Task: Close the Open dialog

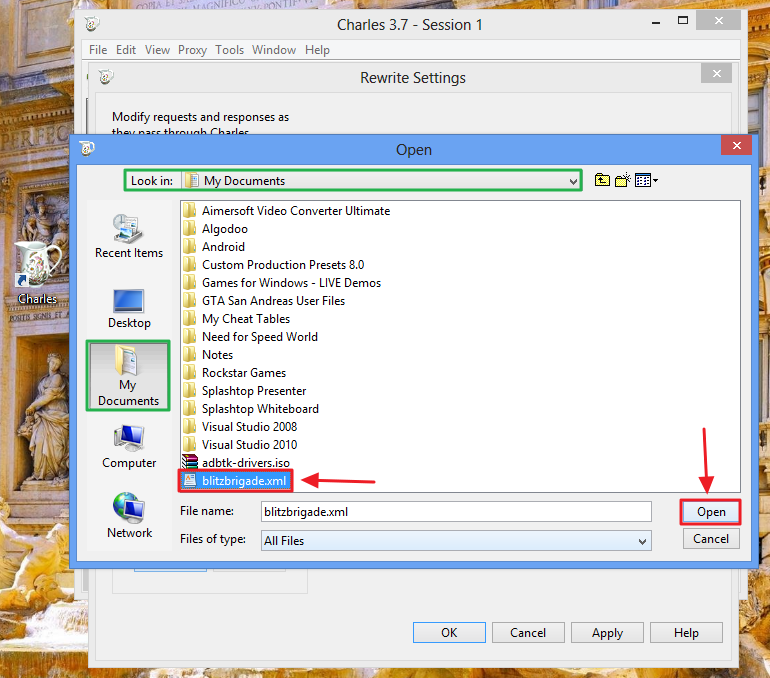Action: tap(736, 145)
